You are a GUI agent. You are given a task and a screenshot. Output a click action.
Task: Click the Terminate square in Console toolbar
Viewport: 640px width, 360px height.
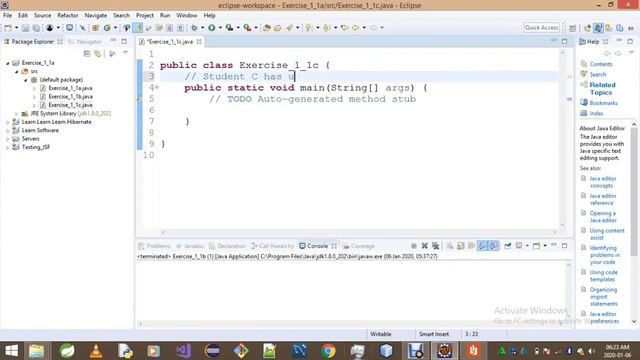point(413,246)
